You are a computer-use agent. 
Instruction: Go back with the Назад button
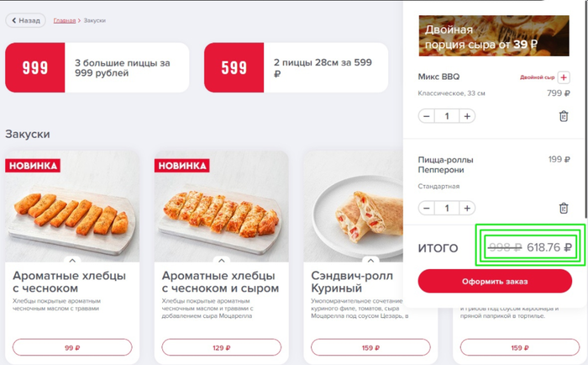click(25, 20)
